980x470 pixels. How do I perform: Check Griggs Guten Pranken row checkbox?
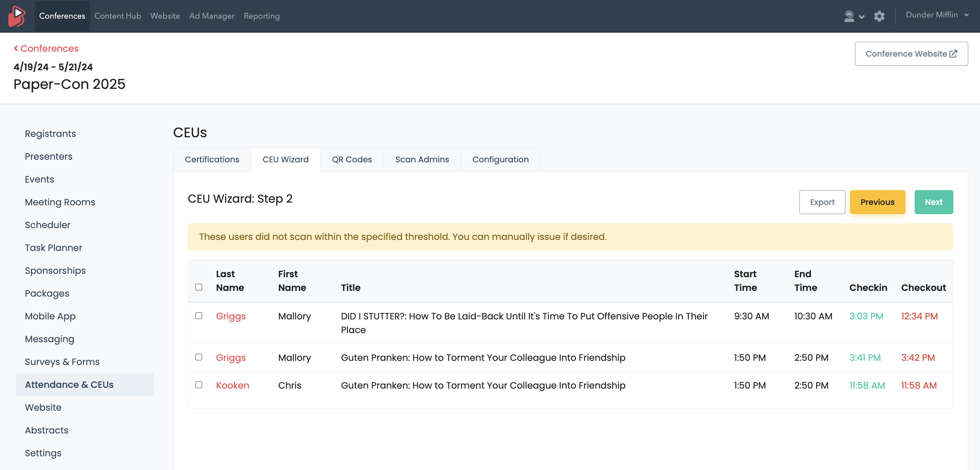(x=198, y=357)
